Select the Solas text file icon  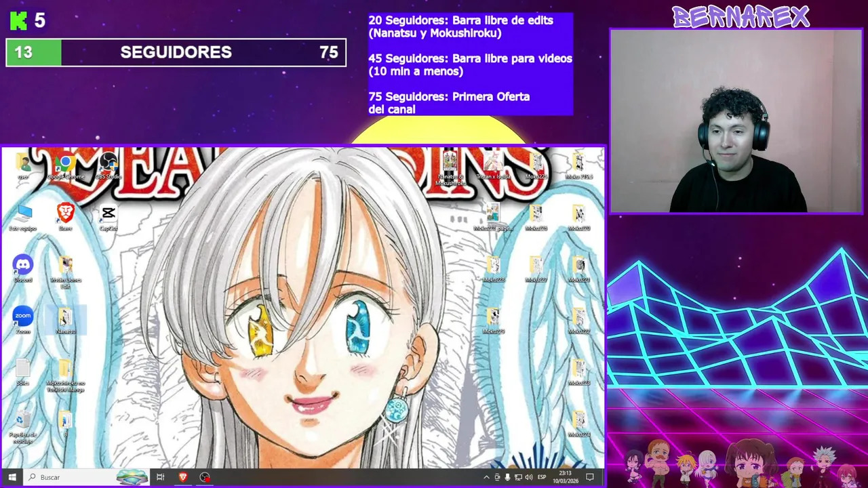(x=23, y=373)
